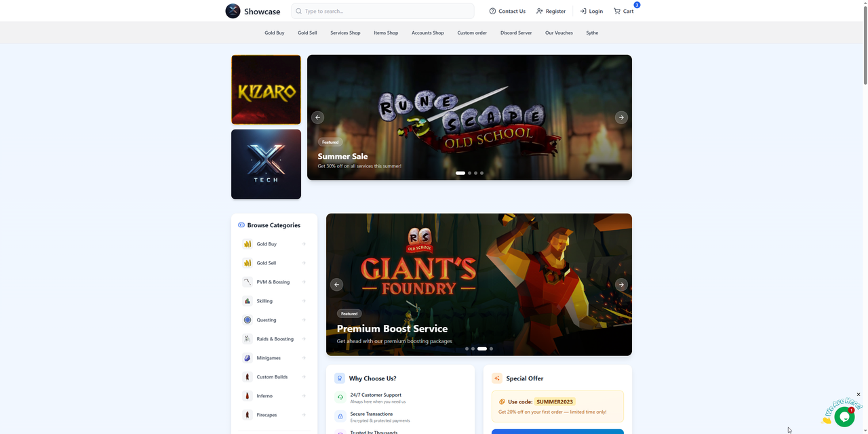Click the PVM & Bossing category icon
The height and width of the screenshot is (434, 868).
coord(248,282)
